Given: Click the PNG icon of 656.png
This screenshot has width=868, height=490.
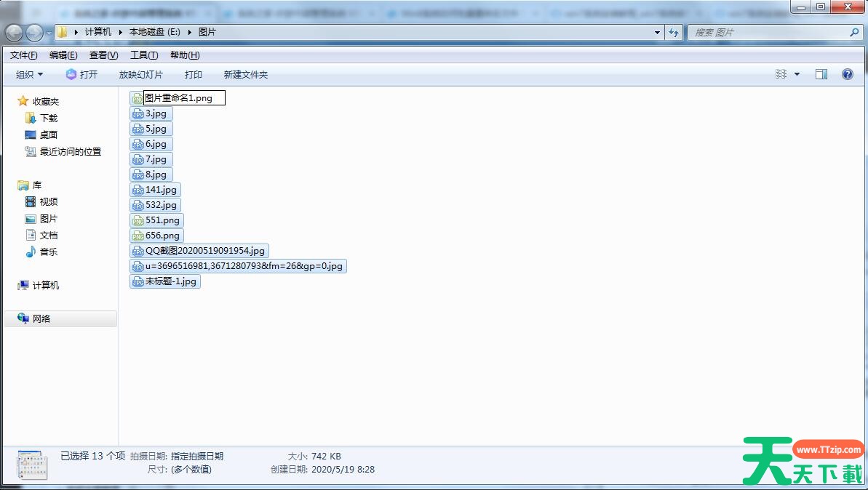Looking at the screenshot, I should (138, 236).
